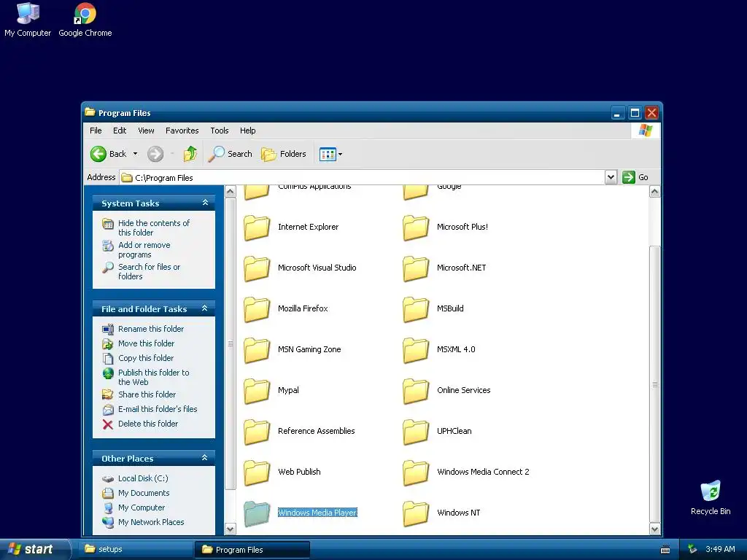Screen dimensions: 747x560
Task: Select the Microsoft.NET folder icon
Action: (416, 268)
